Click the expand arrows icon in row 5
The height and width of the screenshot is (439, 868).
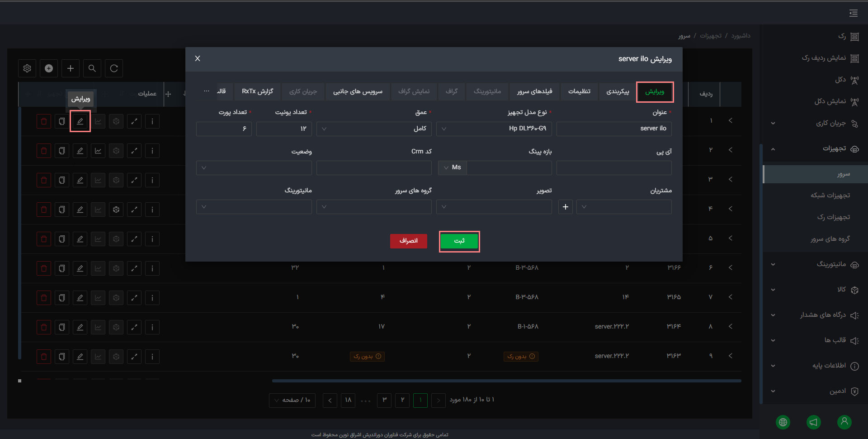click(x=134, y=239)
